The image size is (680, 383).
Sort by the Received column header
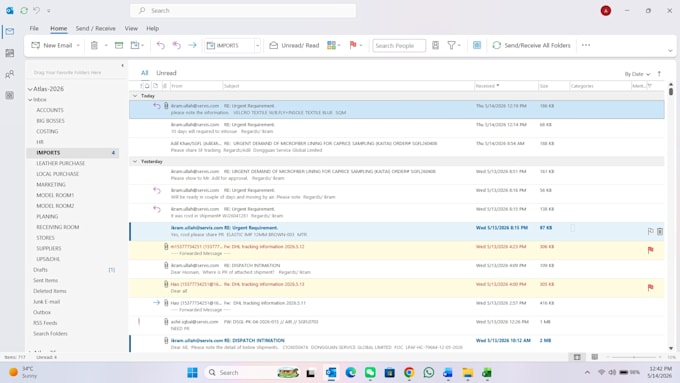pyautogui.click(x=506, y=86)
